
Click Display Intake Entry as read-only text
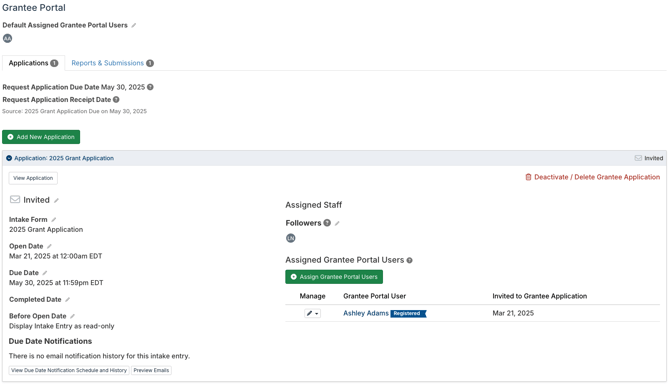point(62,326)
